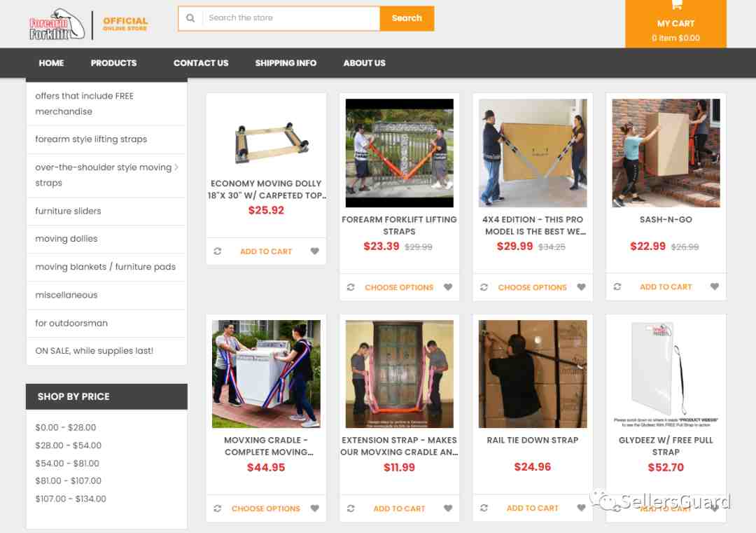Click the $44.95 Movxing Cradle price
Image resolution: width=756 pixels, height=533 pixels.
(266, 467)
